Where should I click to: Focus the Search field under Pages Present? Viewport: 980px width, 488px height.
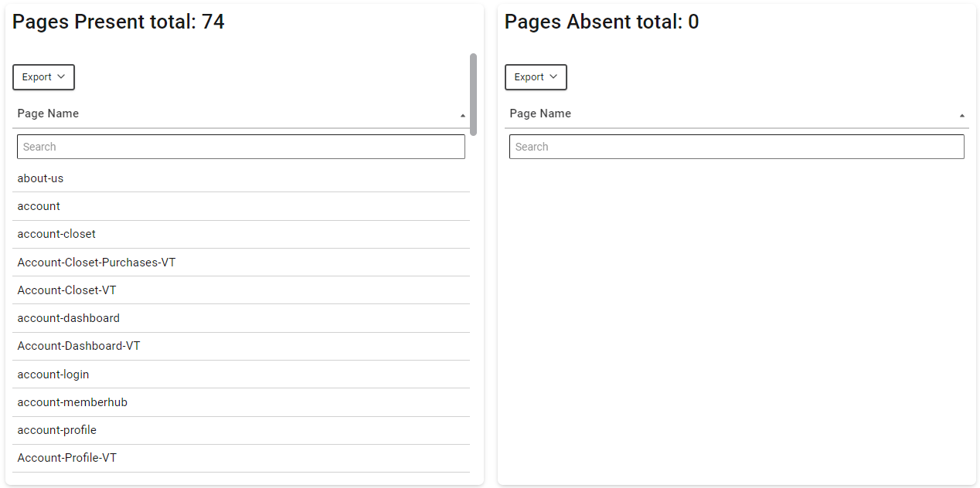241,147
